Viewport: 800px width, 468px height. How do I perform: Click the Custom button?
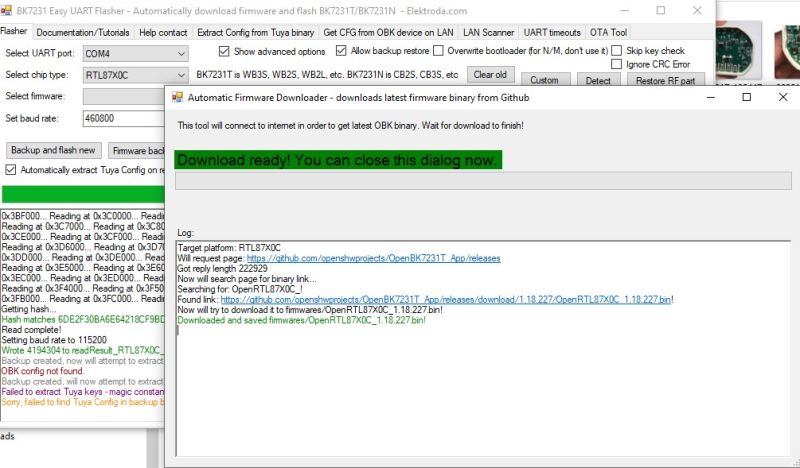544,80
